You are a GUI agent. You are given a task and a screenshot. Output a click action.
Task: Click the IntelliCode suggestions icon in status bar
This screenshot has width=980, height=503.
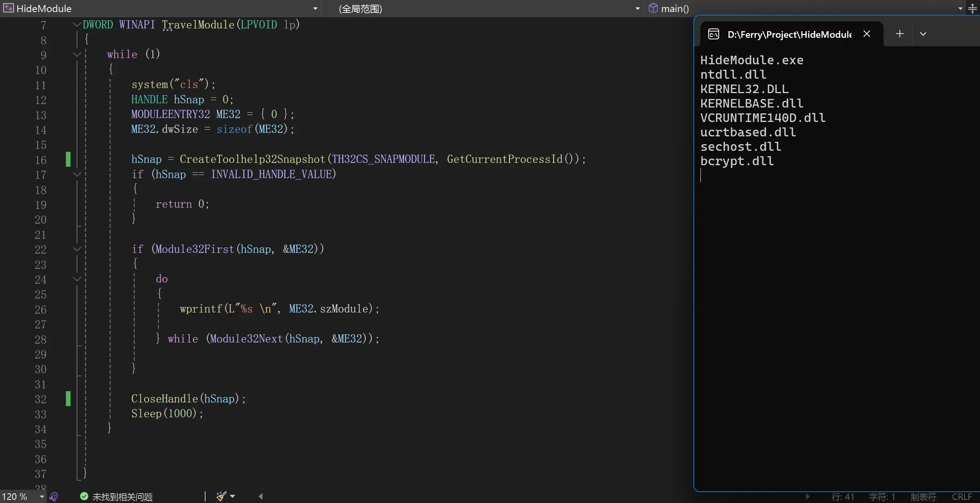[x=54, y=496]
